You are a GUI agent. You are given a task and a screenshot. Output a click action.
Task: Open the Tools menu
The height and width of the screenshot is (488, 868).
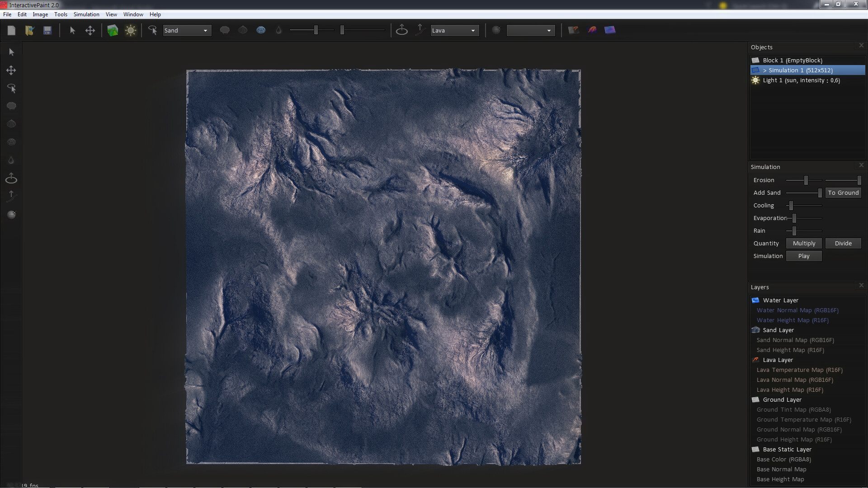click(x=61, y=14)
